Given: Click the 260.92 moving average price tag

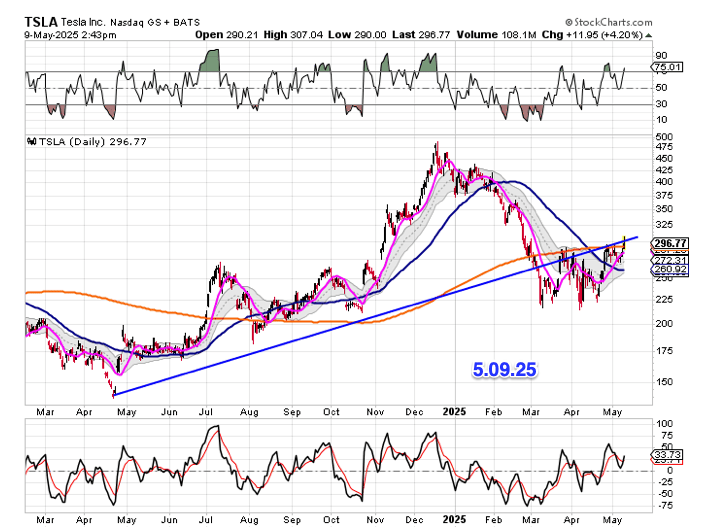Looking at the screenshot, I should pos(667,270).
